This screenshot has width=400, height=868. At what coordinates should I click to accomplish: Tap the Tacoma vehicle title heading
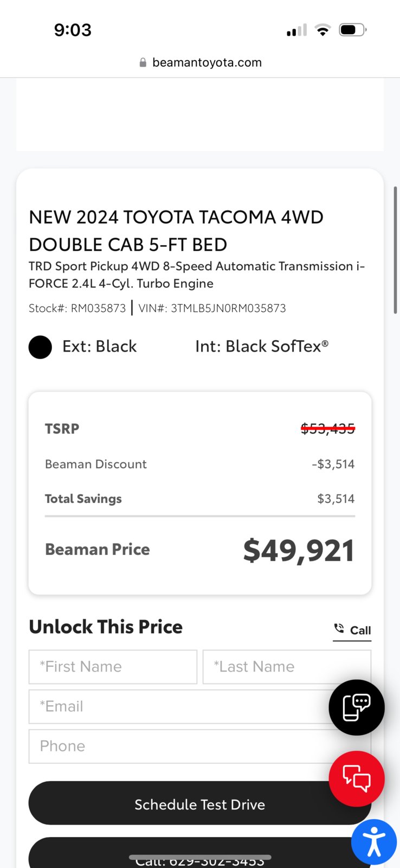click(x=176, y=231)
